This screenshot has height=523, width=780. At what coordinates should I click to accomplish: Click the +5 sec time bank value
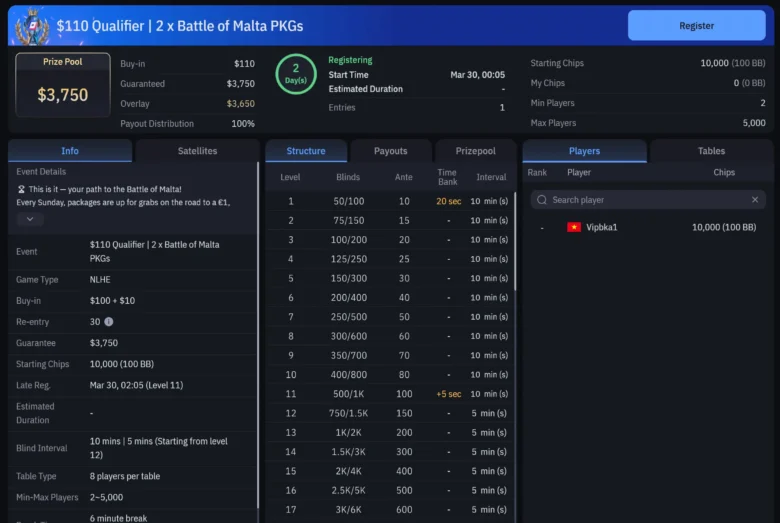(449, 394)
